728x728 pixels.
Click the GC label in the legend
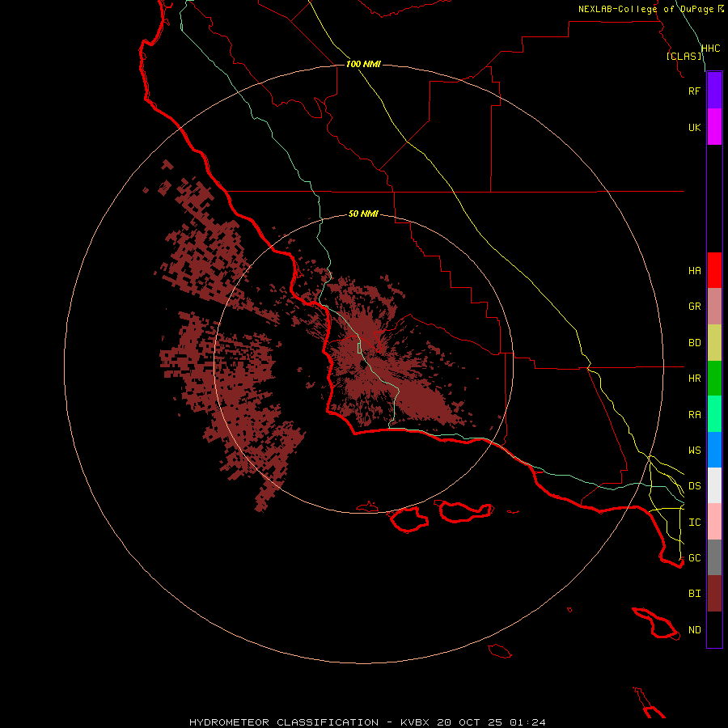[694, 558]
